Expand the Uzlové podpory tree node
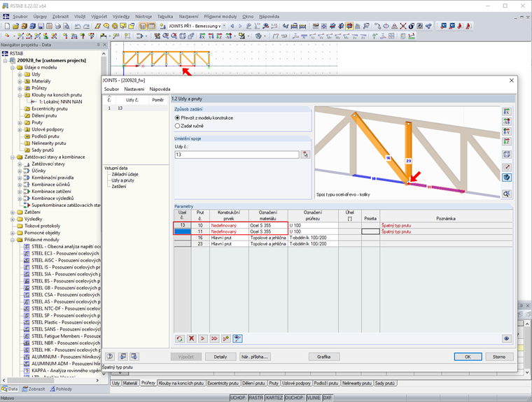532x402 pixels. (x=20, y=129)
